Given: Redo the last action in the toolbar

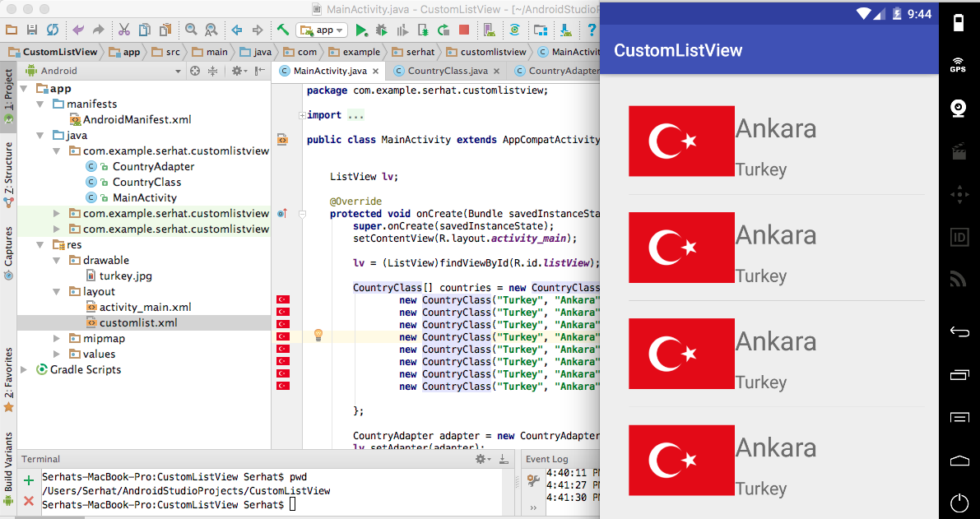Looking at the screenshot, I should [98, 30].
